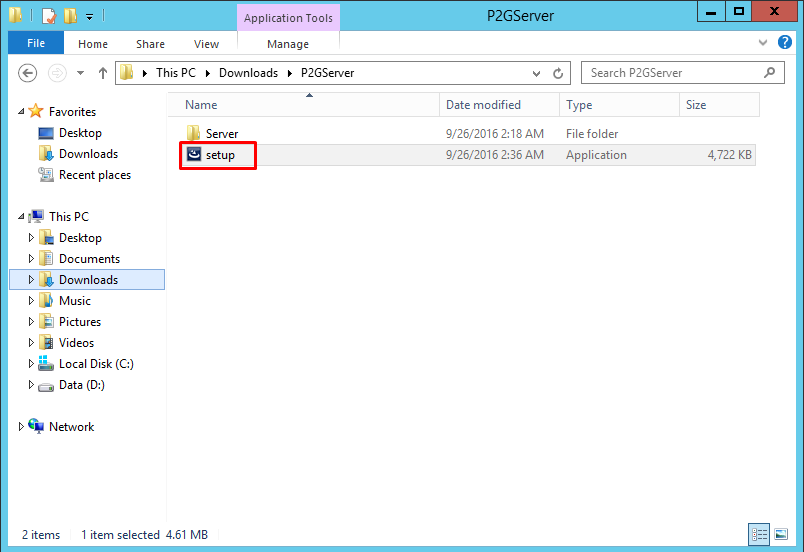
Task: Open Recent places in Favorites
Action: pos(95,175)
